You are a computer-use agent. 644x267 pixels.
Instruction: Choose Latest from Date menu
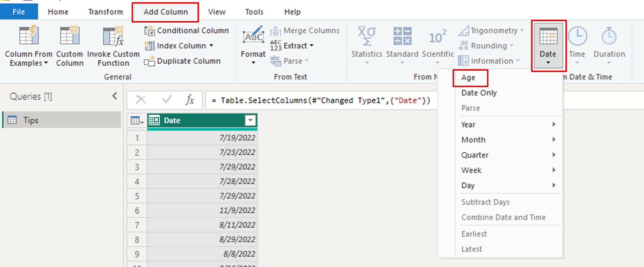click(x=472, y=249)
